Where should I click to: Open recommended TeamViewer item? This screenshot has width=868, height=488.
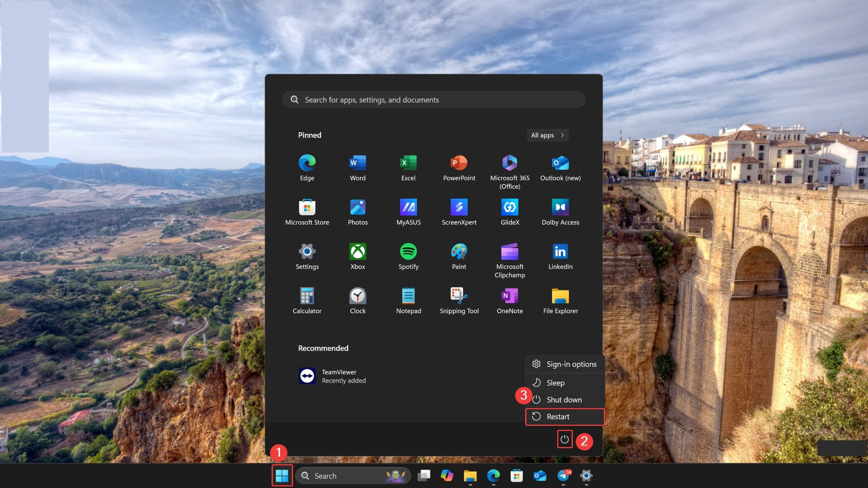(332, 376)
